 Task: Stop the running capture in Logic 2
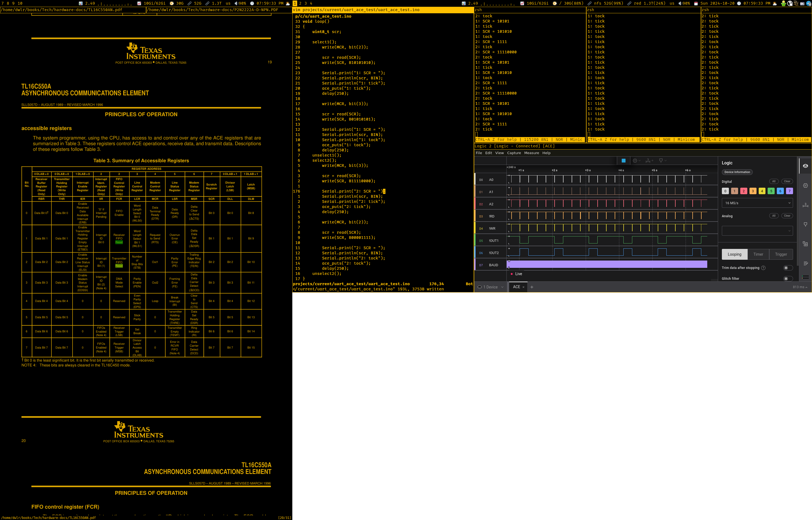(x=623, y=161)
